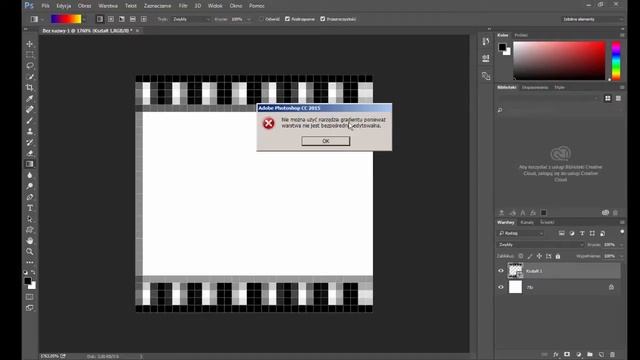640x360 pixels.
Task: Click the layer style fx icon
Action: (x=556, y=354)
